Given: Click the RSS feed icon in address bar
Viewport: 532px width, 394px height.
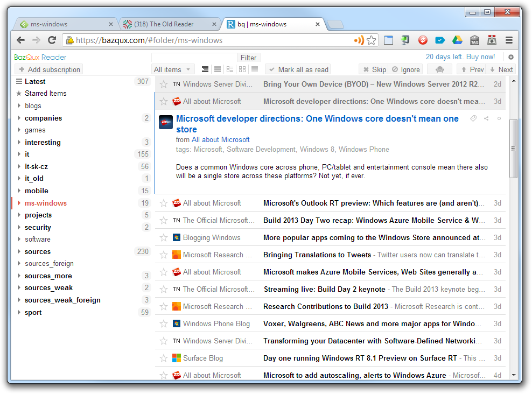Looking at the screenshot, I should 359,40.
